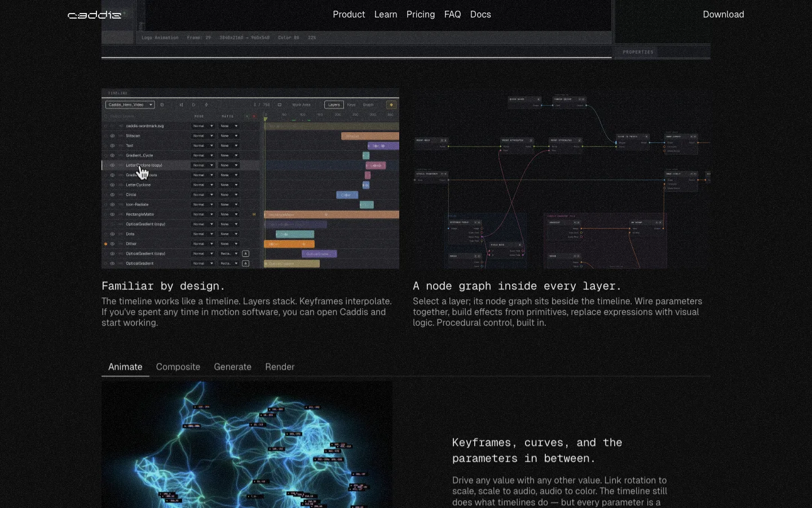Switch to the Composite tab
This screenshot has height=508, width=812.
point(178,367)
